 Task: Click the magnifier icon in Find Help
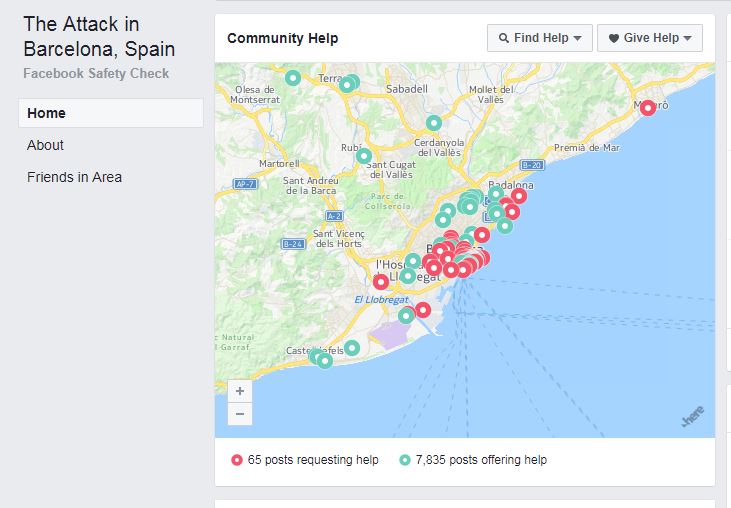(x=503, y=38)
